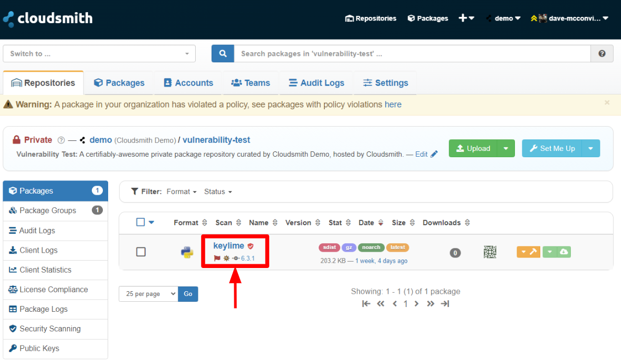
Task: Click the latest tag
Action: pyautogui.click(x=398, y=247)
